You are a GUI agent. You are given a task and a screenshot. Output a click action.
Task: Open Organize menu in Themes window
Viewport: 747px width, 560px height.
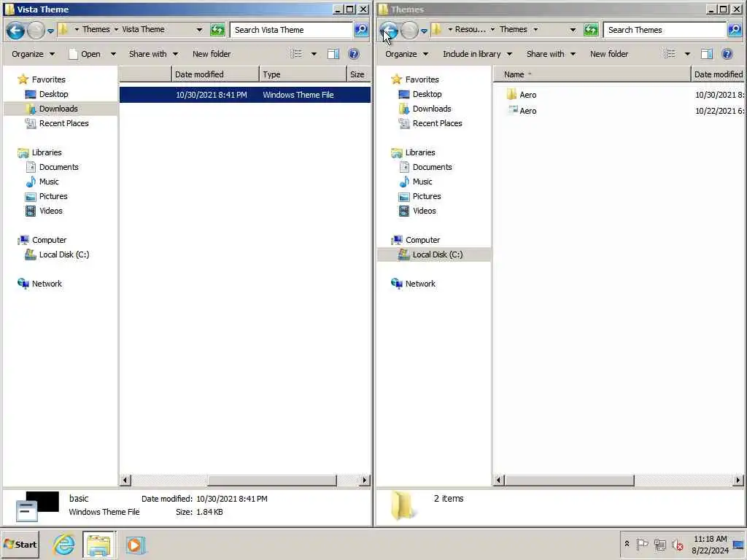pos(406,54)
